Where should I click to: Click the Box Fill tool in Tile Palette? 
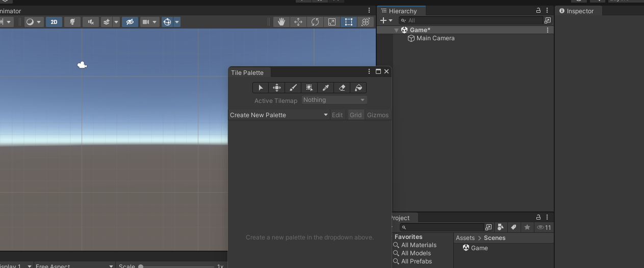tap(310, 88)
